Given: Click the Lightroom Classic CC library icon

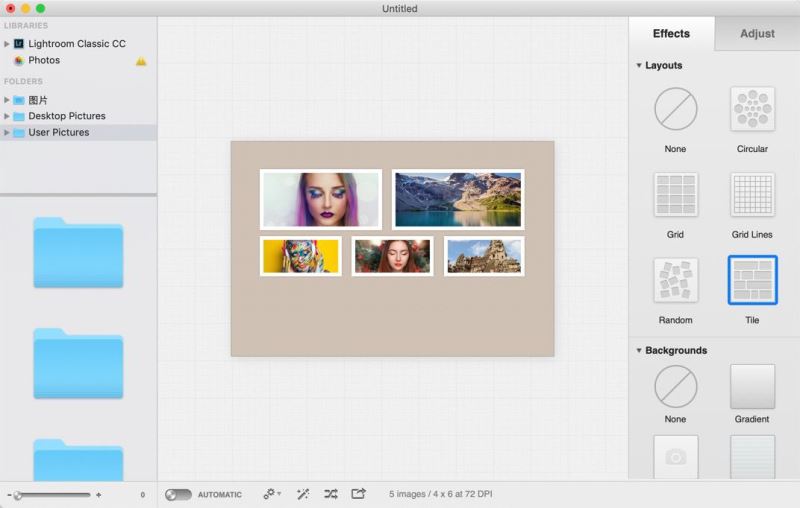Looking at the screenshot, I should tap(19, 44).
